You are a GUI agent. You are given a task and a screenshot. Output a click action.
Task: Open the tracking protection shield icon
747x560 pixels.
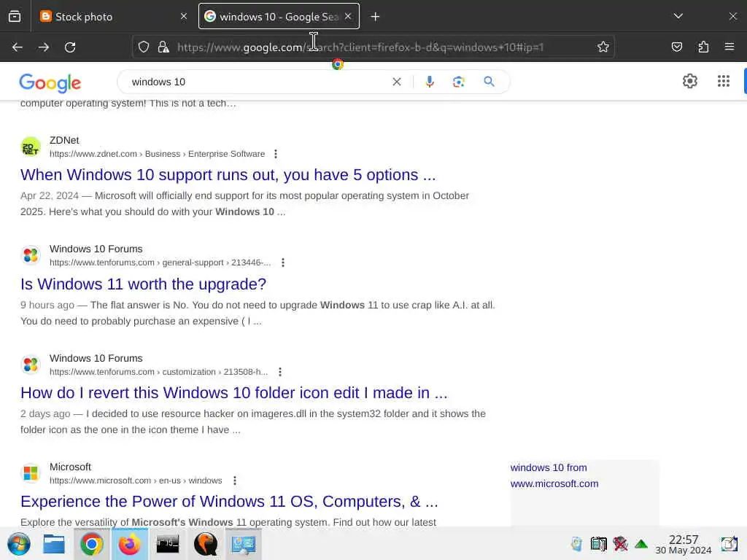144,47
